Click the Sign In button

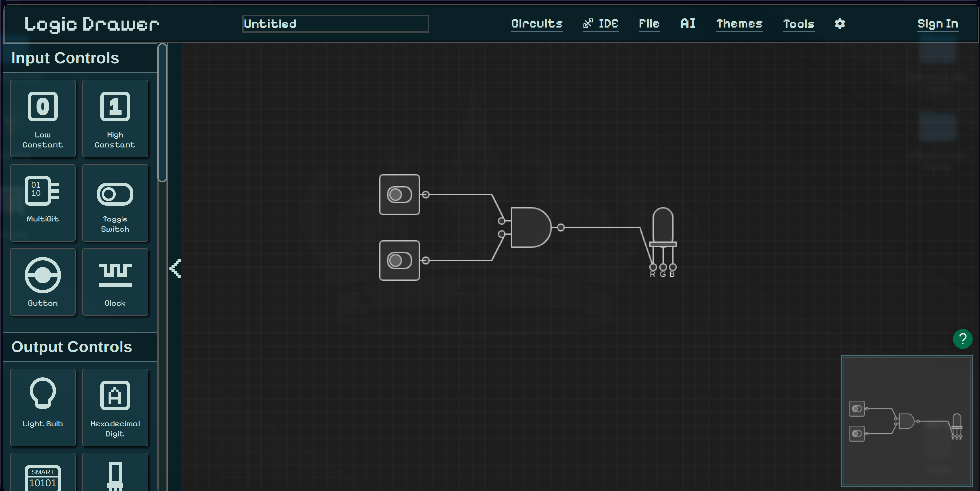coord(938,24)
